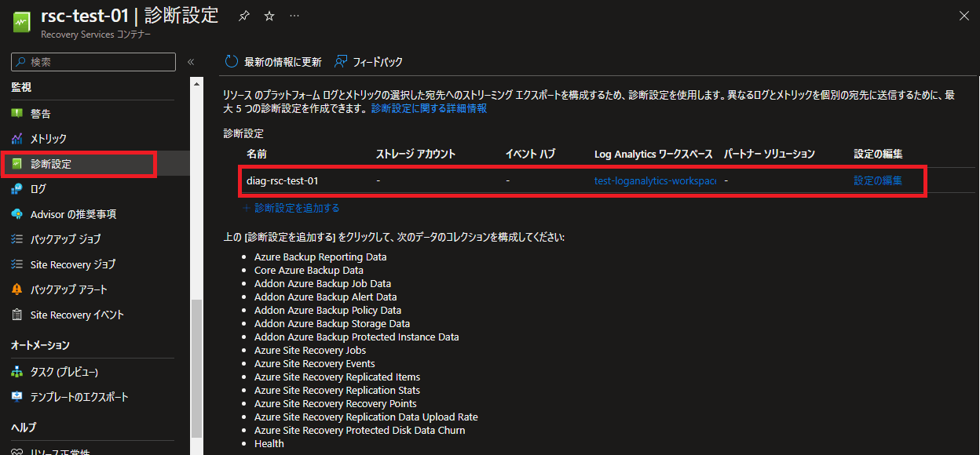Open 診断設定に関する詳細情報 link
This screenshot has height=455, width=980.
pos(429,108)
